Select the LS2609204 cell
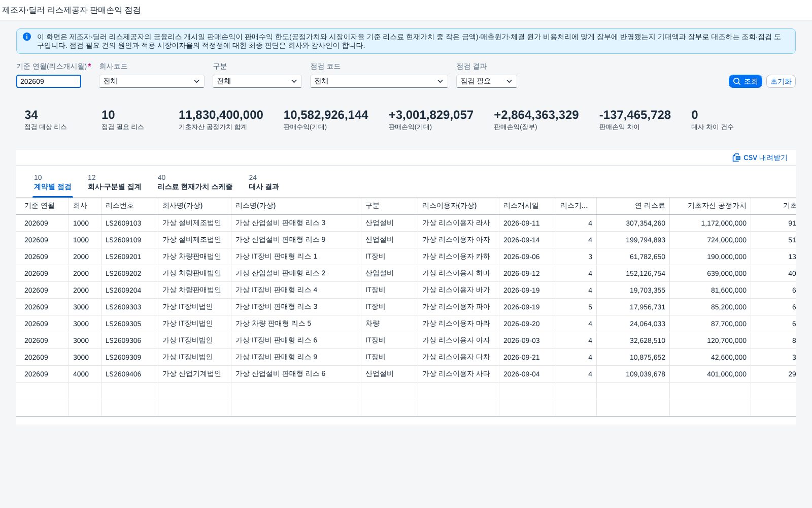The height and width of the screenshot is (508, 812). pos(129,290)
